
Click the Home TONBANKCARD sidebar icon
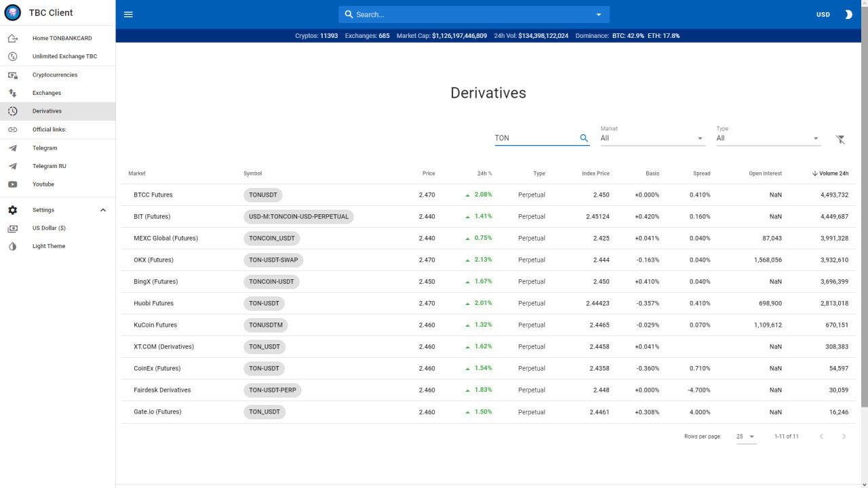pyautogui.click(x=13, y=38)
